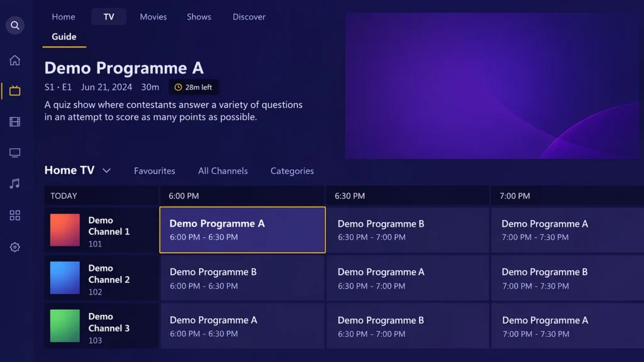Select Channel 3 7:00 PM Demo Programme A
Image resolution: width=644 pixels, height=362 pixels.
pos(567,326)
